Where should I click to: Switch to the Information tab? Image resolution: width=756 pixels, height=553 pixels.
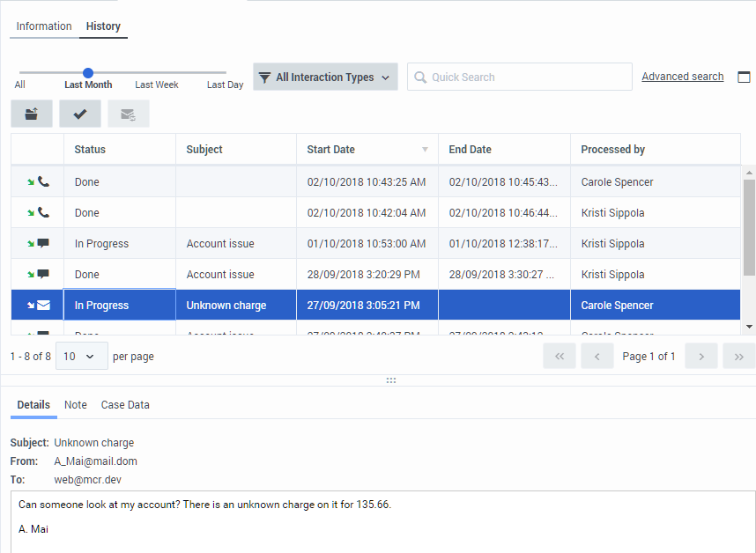[44, 26]
